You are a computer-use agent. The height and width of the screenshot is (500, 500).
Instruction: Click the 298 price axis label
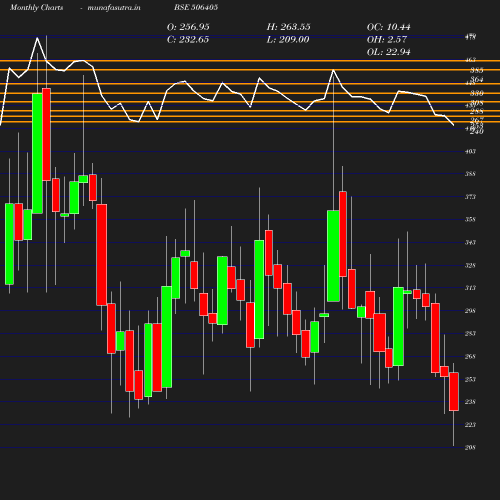470,311
